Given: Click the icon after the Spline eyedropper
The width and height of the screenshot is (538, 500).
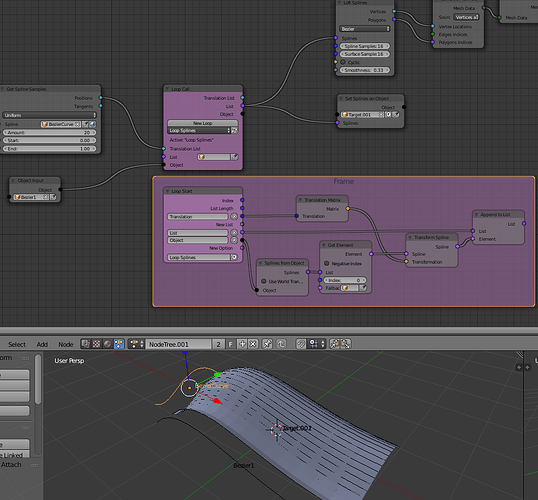Looking at the screenshot, I should [93, 124].
